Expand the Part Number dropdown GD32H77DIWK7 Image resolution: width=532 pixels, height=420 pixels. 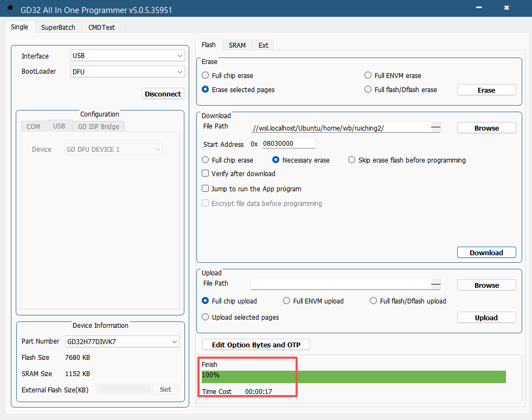[x=122, y=342]
